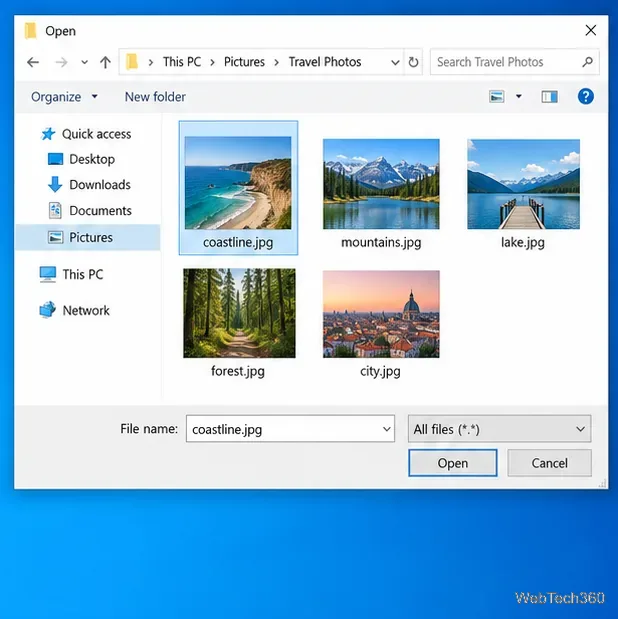Change the view with the view icon
618x619 pixels.
click(x=496, y=96)
